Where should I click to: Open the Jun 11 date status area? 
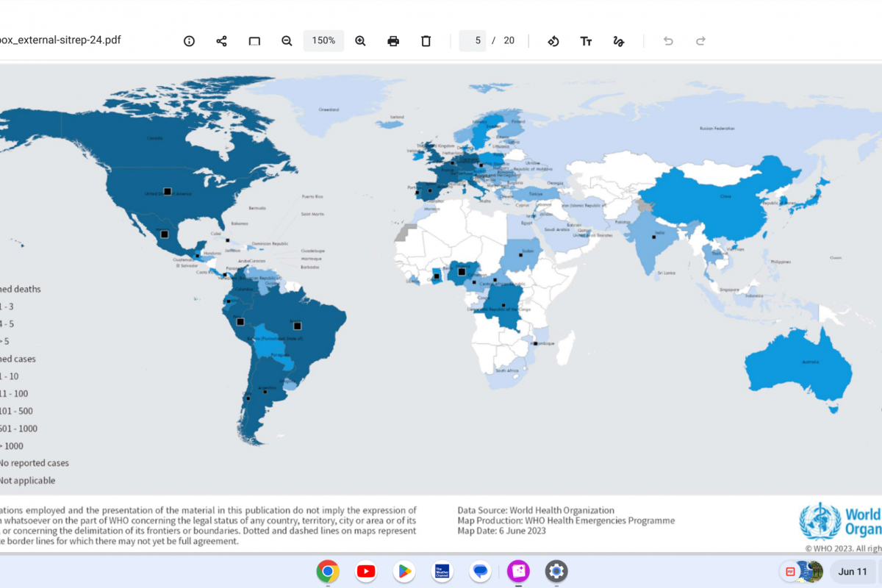pos(853,571)
